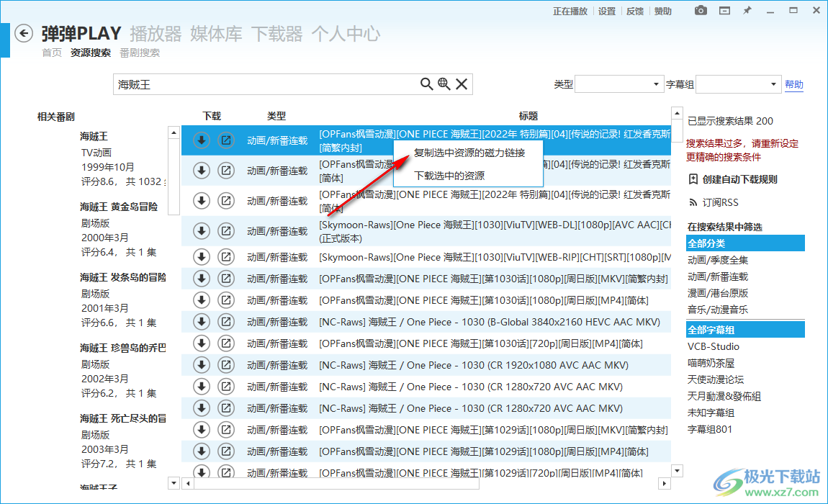Viewport: 828px width, 504px height.
Task: Click the 海贼王 search input field
Action: 266,84
